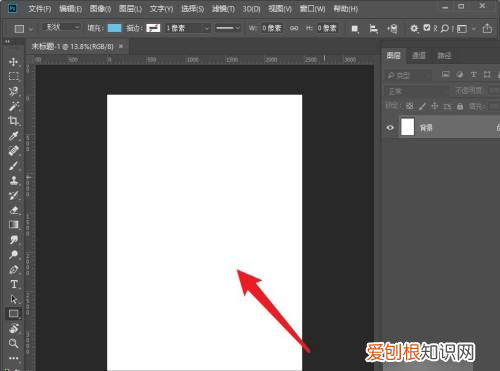Viewport: 500px width, 371px height.
Task: Toggle pixel layer filter in Layers panel
Action: coord(446,74)
